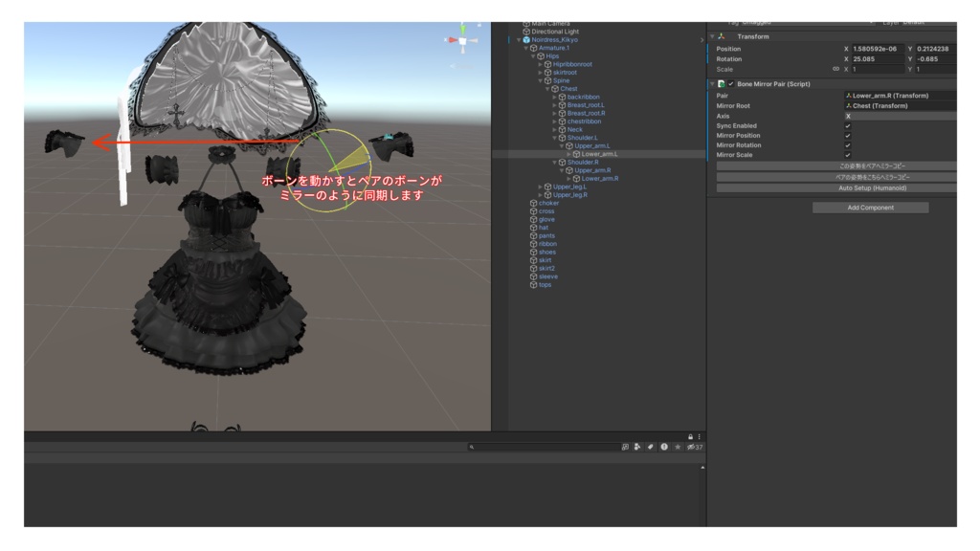Click the 'ペアの姿勢をこちらへミラーコピー' button
The width and height of the screenshot is (980, 551).
(x=836, y=177)
